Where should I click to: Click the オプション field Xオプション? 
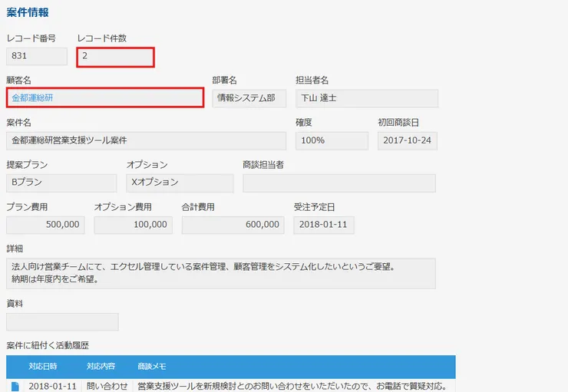coord(180,183)
